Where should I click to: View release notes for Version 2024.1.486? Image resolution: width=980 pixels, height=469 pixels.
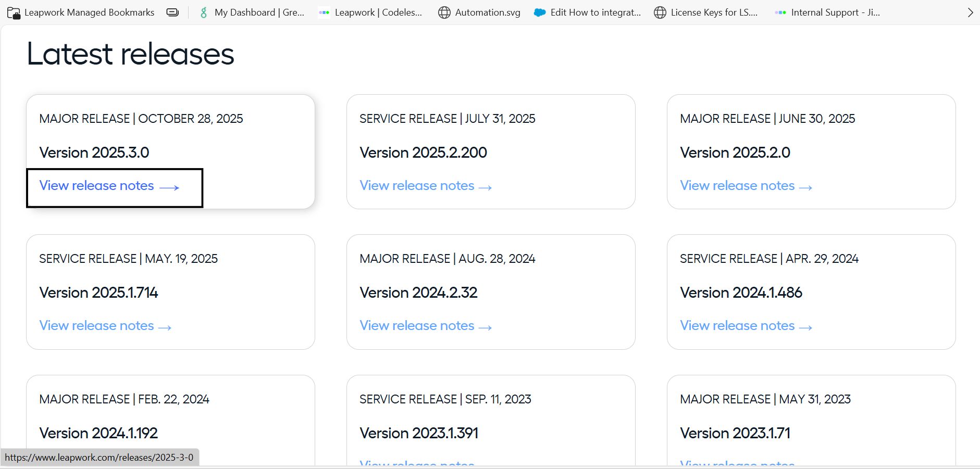tap(746, 326)
